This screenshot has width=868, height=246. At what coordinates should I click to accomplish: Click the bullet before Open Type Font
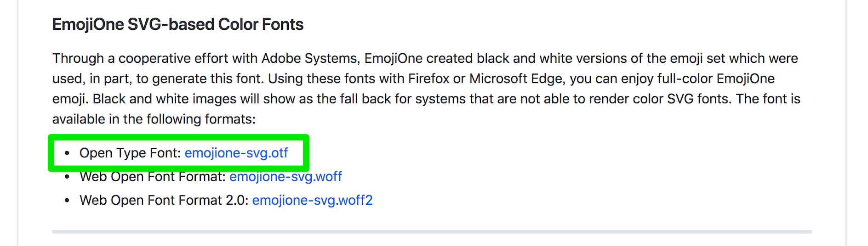coord(68,153)
